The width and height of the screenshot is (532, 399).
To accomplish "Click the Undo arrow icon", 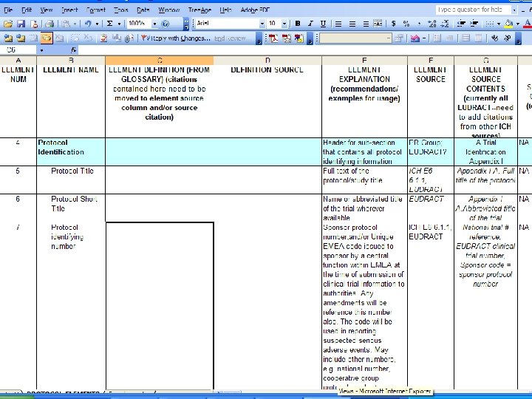I will pos(88,24).
